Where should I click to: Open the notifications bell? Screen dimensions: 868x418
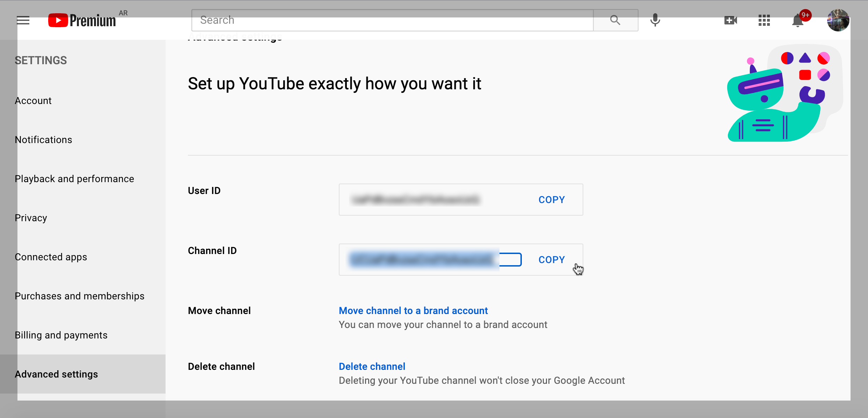pyautogui.click(x=798, y=20)
